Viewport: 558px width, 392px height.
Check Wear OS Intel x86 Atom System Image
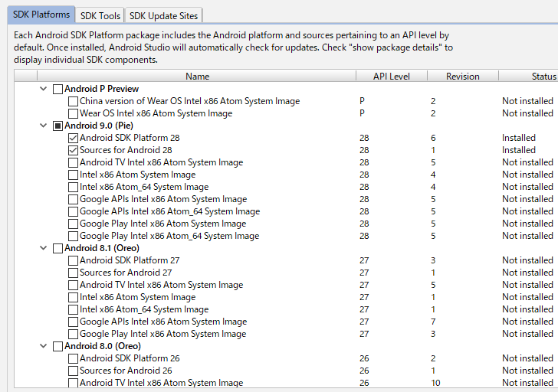(x=73, y=113)
